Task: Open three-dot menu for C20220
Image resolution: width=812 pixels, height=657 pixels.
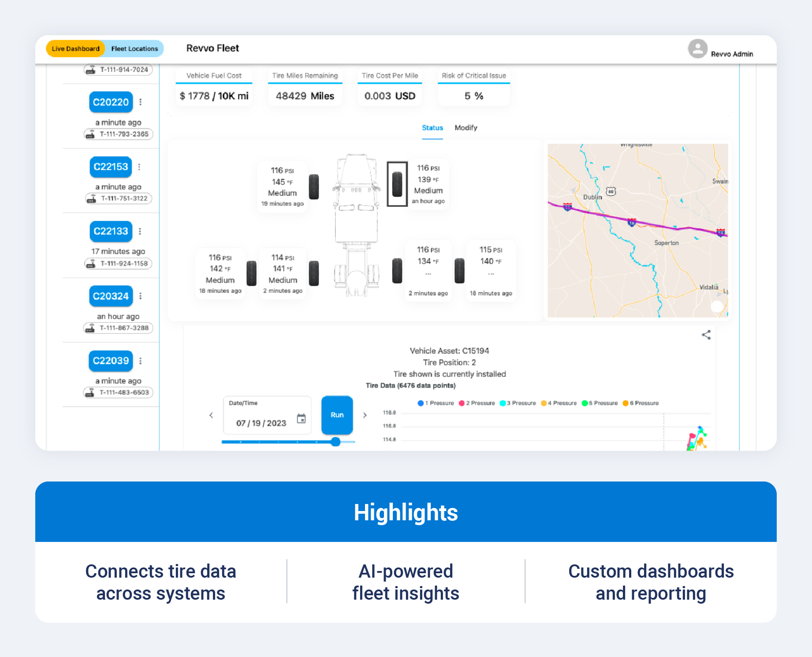Action: point(141,102)
